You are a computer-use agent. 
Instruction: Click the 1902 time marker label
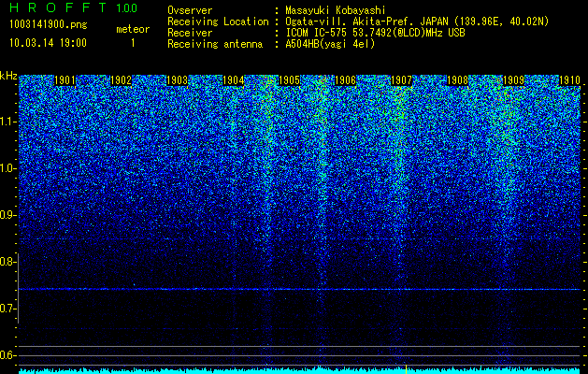click(122, 80)
